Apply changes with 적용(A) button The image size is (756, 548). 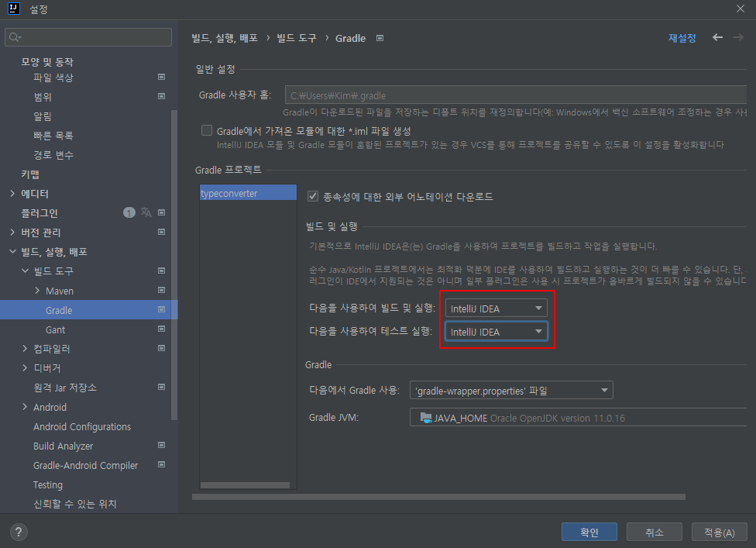[x=720, y=532]
